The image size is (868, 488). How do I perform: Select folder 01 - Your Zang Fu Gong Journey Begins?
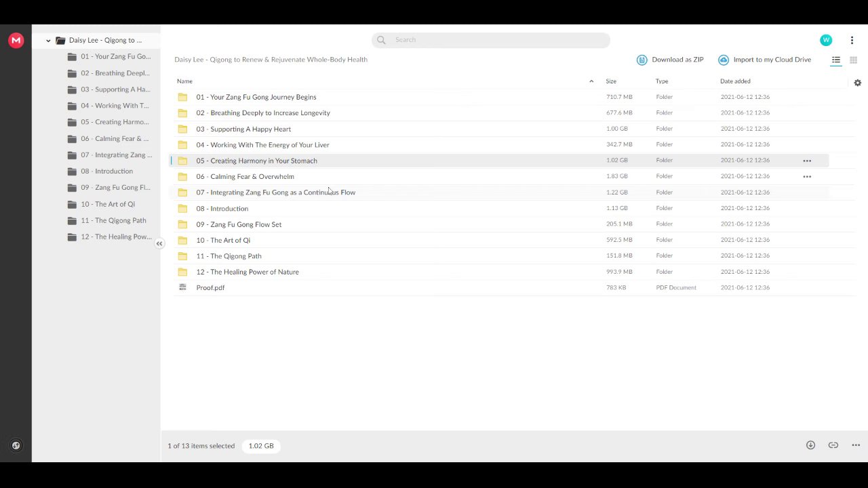pos(499,97)
